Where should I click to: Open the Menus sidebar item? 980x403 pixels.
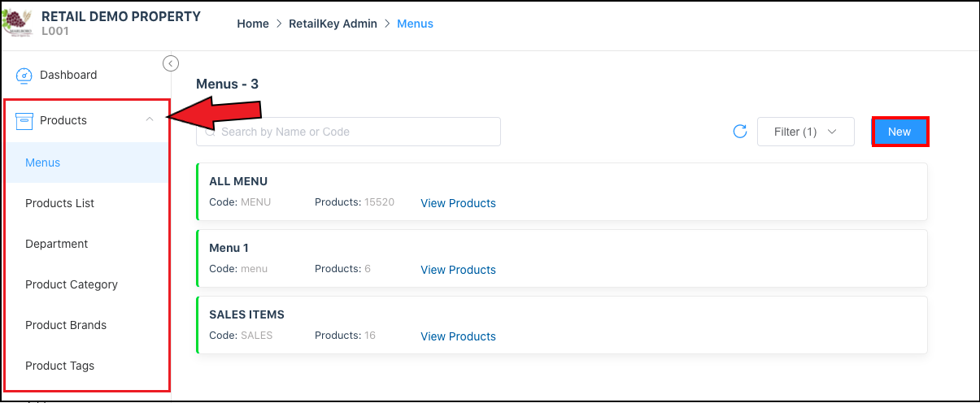43,162
